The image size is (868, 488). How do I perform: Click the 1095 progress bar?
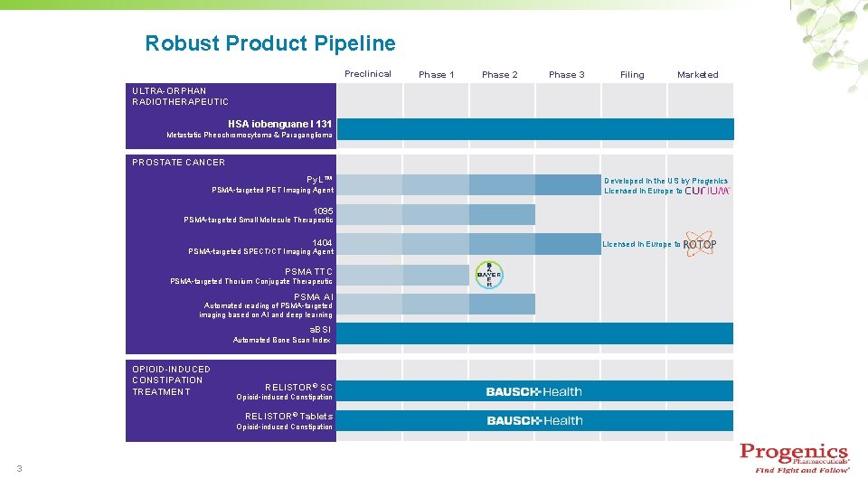coord(436,215)
